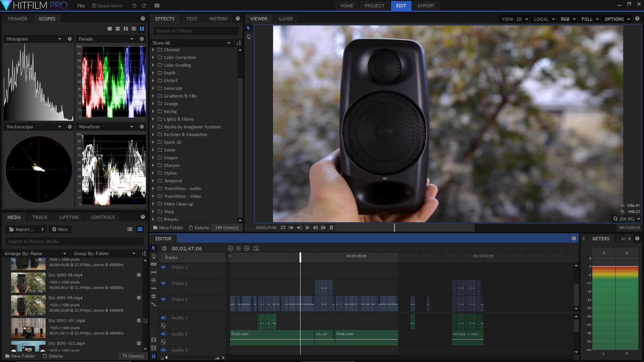Toggle sort order icon in Effects panel
644x362 pixels.
point(239,43)
